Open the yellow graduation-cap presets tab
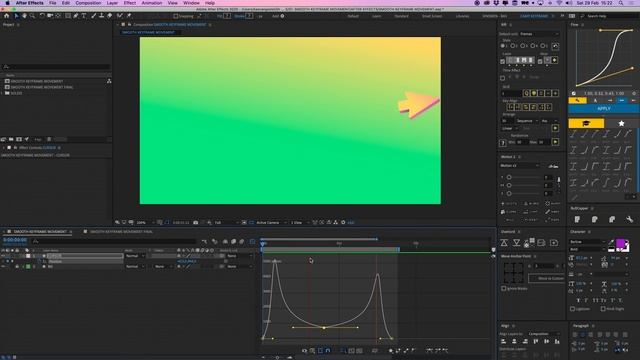The height and width of the screenshot is (360, 640). click(586, 123)
